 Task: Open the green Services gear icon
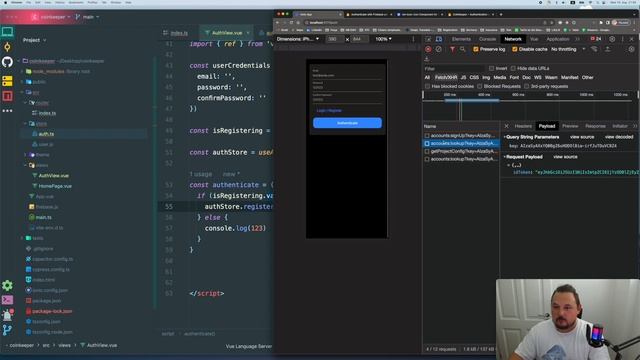pos(7,285)
